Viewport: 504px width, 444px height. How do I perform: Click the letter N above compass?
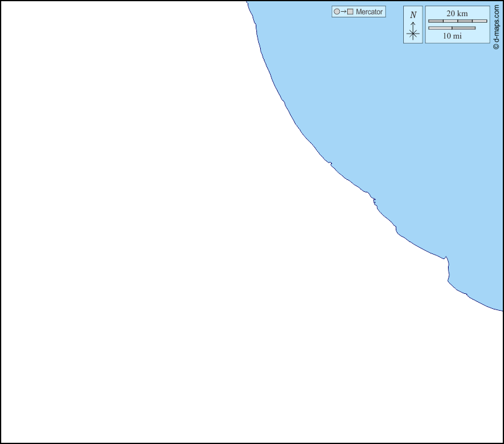coord(413,15)
